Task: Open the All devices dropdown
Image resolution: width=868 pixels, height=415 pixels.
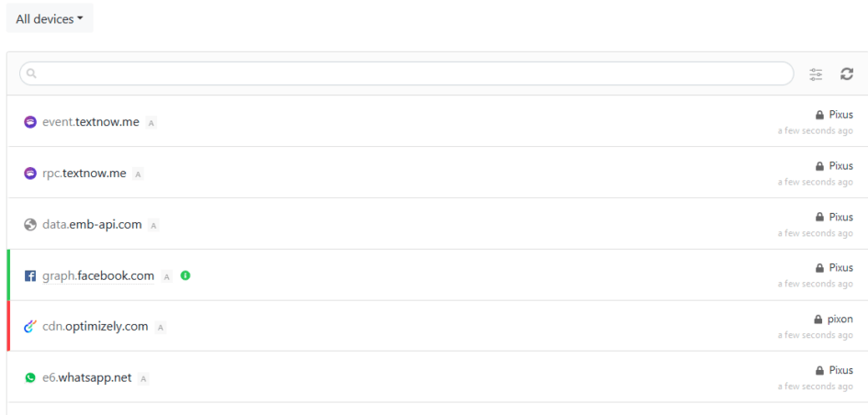Action: [x=50, y=19]
